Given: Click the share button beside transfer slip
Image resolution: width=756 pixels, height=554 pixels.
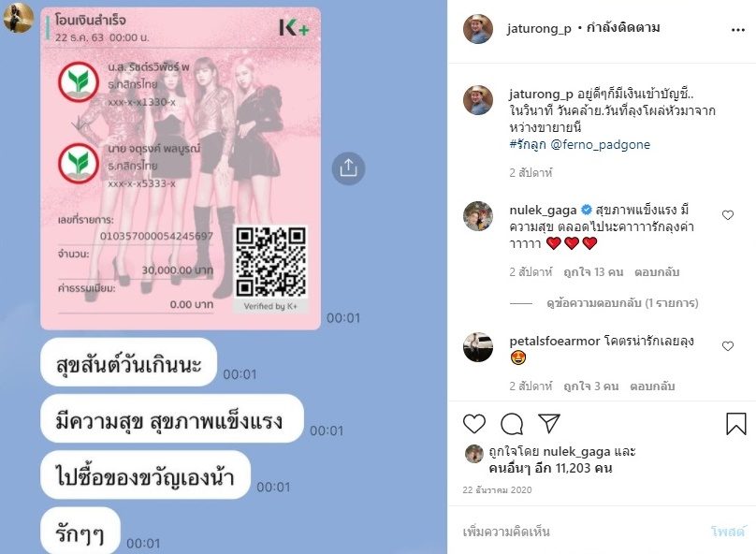Looking at the screenshot, I should pos(348,168).
